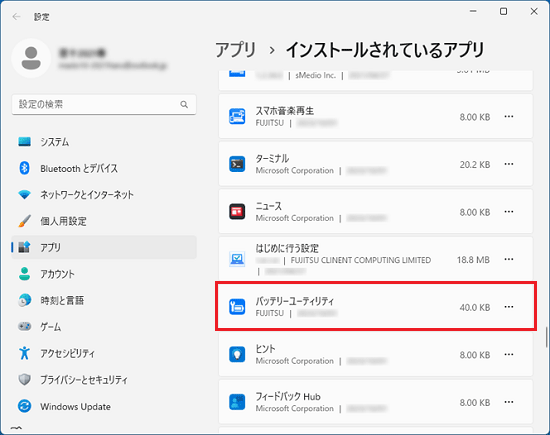The height and width of the screenshot is (435, 550).
Task: Click the 20.2 KB size value
Action: pos(475,165)
